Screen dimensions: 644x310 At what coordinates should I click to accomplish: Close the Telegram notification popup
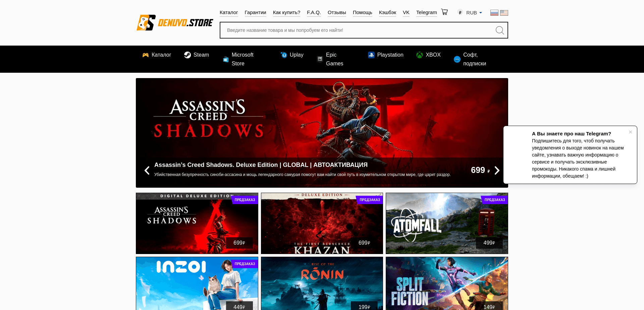(x=630, y=132)
